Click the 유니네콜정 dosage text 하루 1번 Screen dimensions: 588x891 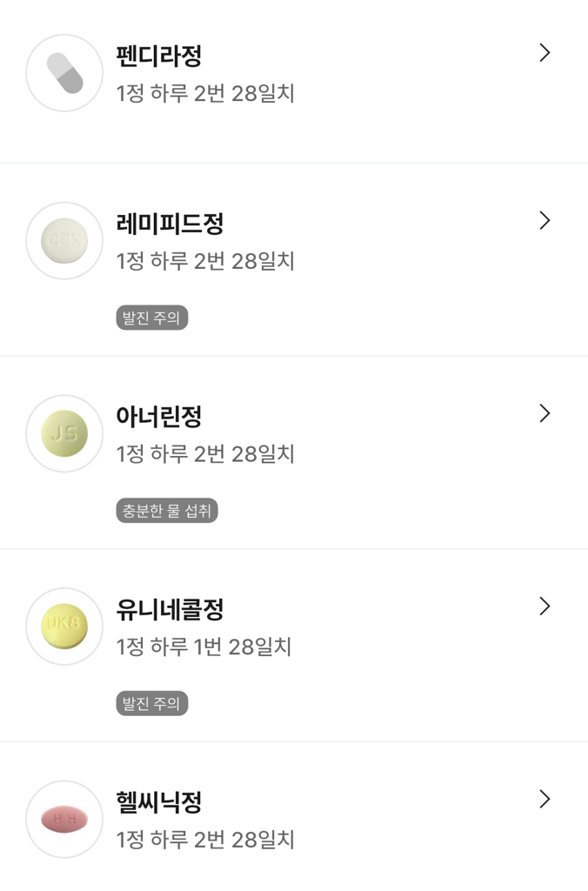(187, 647)
